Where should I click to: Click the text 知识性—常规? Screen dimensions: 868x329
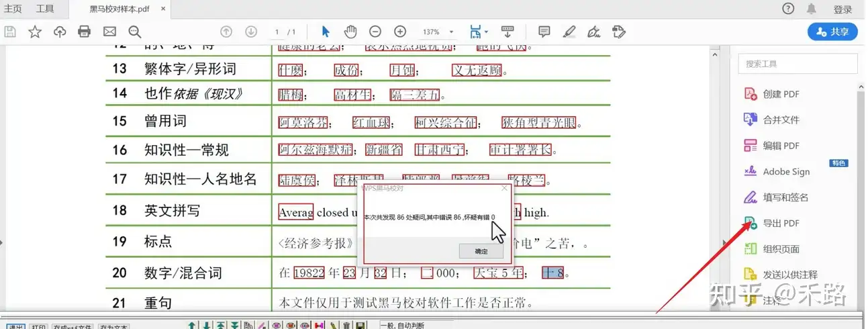tap(187, 149)
